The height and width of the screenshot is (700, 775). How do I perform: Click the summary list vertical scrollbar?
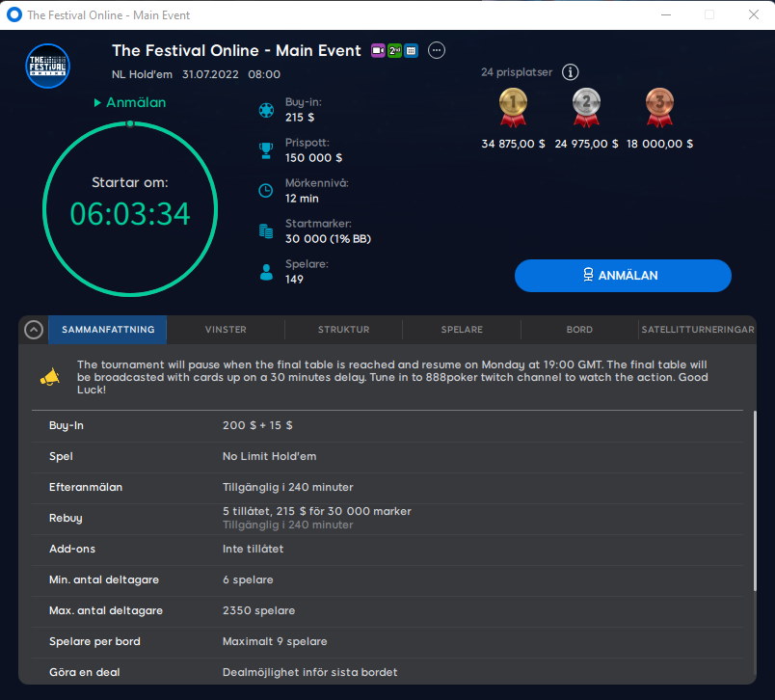pos(754,501)
